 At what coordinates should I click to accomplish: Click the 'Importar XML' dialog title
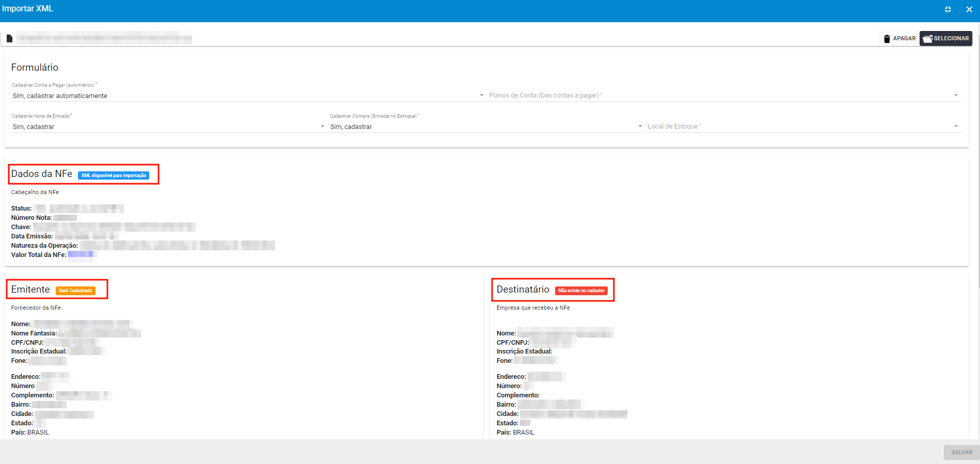27,9
